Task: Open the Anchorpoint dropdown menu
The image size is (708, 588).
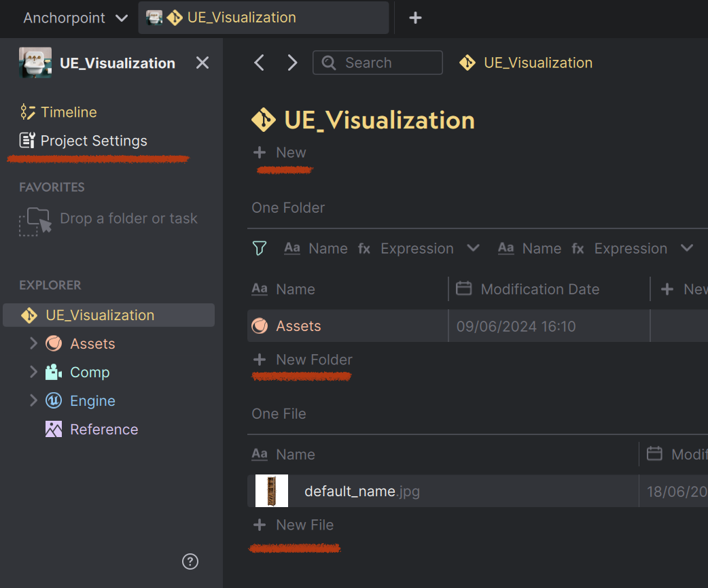Action: 75,18
